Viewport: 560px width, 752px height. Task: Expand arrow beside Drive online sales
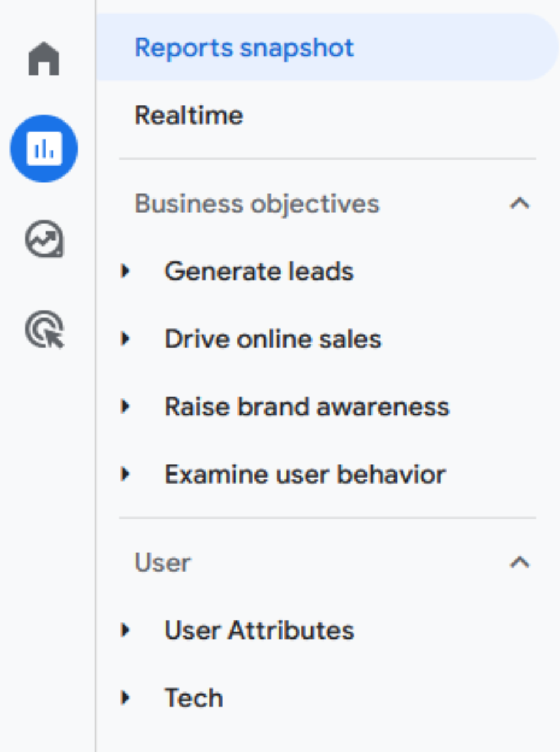[x=125, y=339]
